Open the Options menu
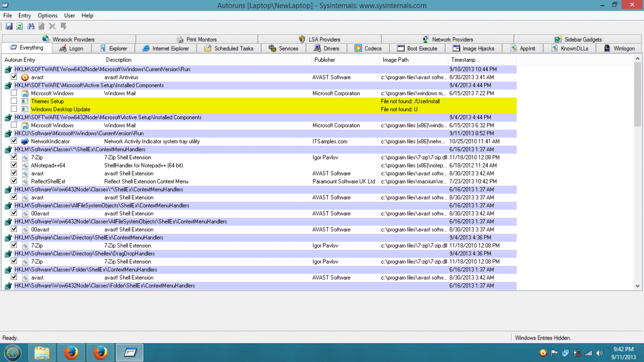The image size is (644, 362). (x=48, y=15)
